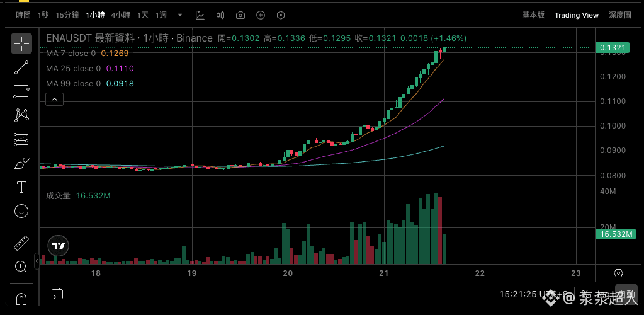The height and width of the screenshot is (315, 644).
Task: Select the brush drawing tool
Action: point(21,164)
